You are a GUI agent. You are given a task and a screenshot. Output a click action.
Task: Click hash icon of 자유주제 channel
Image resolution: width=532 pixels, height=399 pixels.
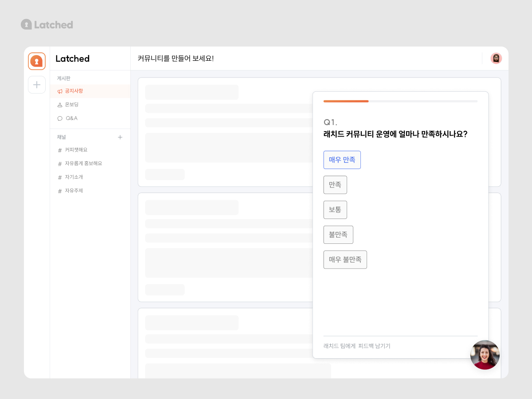coord(60,191)
